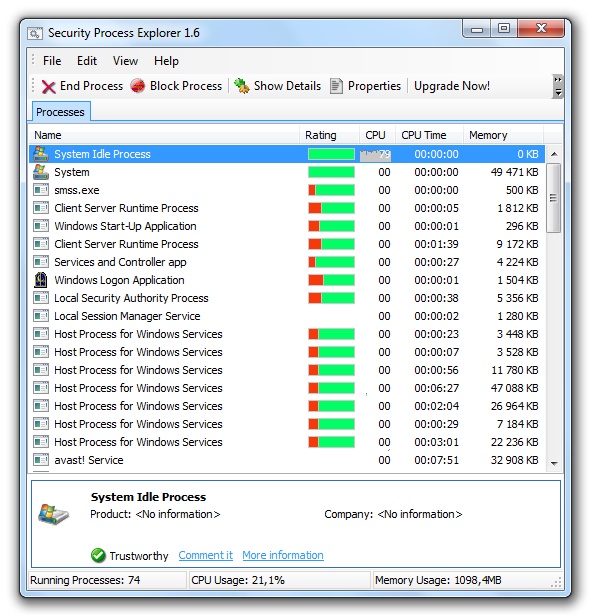This screenshot has height=615, width=593.
Task: Click the Running Processes: 74 status entry
Action: [107, 580]
